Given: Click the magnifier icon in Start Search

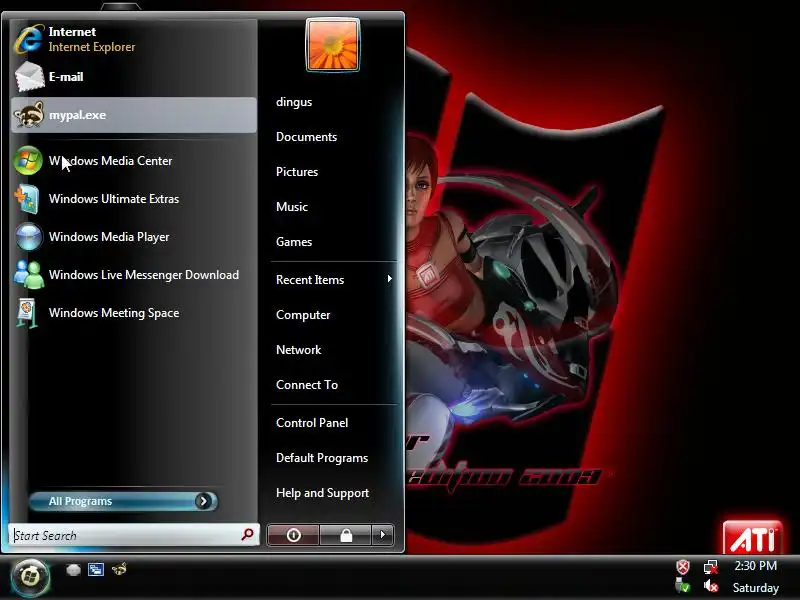Looking at the screenshot, I should [247, 534].
